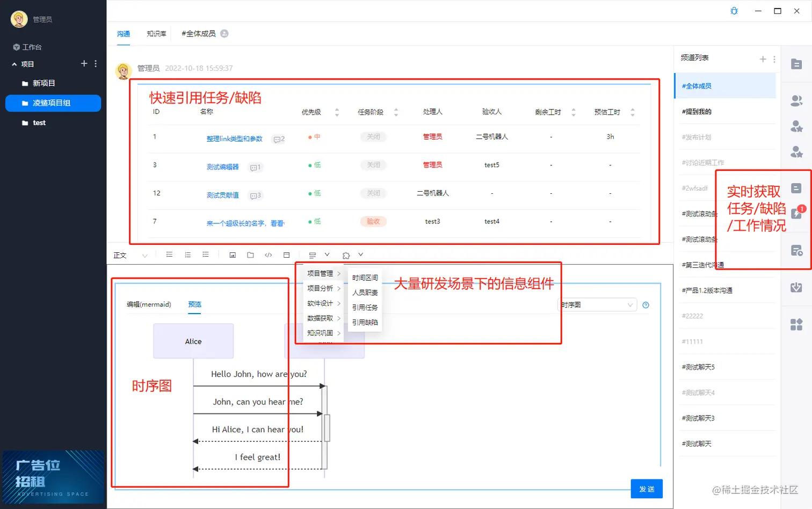Insert a code block with the </> icon
The width and height of the screenshot is (812, 509).
tap(269, 255)
